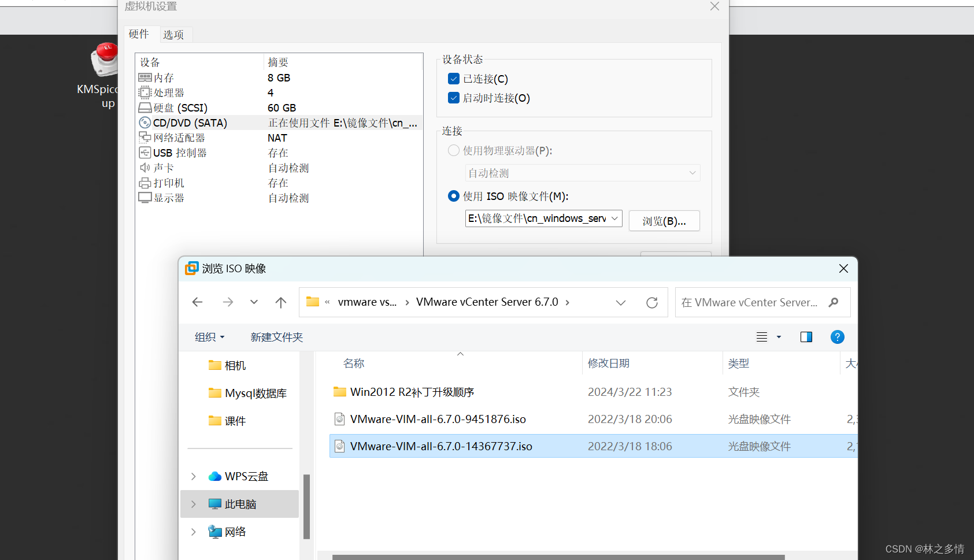This screenshot has height=560, width=974.
Task: Select the 显示器 monitor icon
Action: tap(145, 198)
